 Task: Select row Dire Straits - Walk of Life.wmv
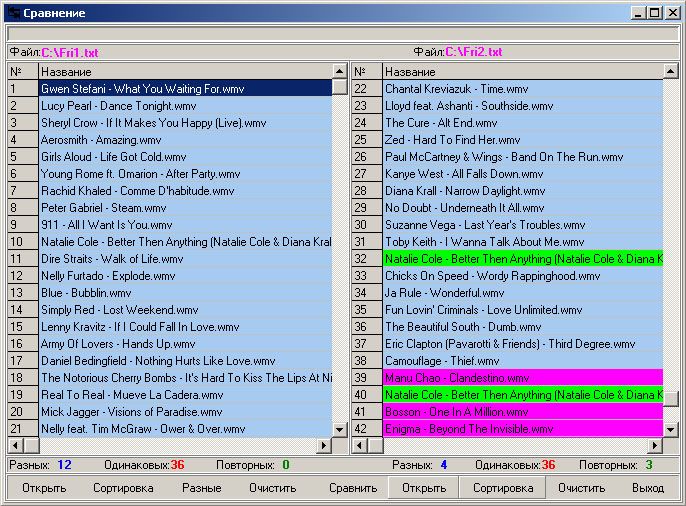click(186, 259)
